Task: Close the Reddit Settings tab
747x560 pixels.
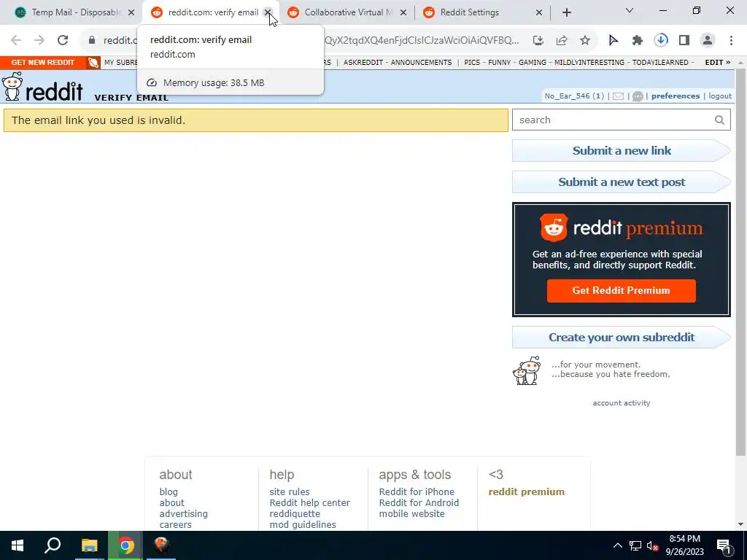Action: pos(539,12)
